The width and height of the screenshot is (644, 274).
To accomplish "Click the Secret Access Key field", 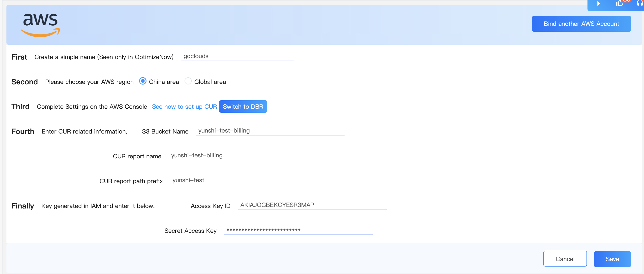I will (298, 230).
